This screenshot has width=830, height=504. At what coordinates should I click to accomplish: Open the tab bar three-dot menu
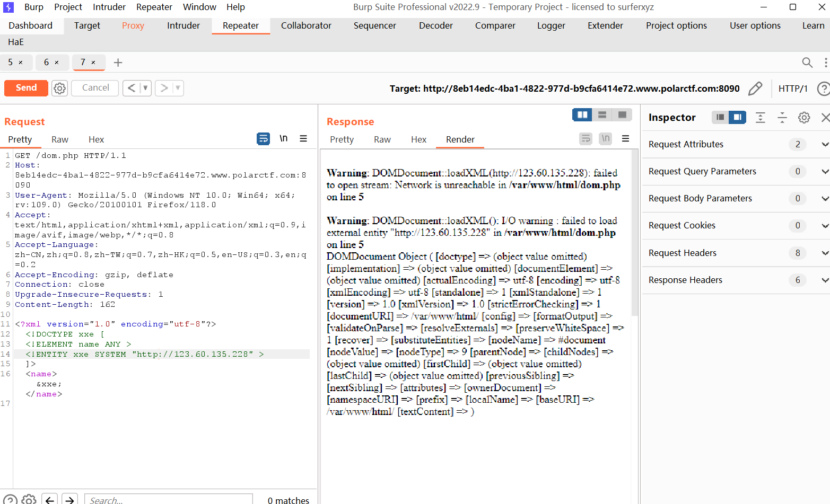(x=826, y=63)
